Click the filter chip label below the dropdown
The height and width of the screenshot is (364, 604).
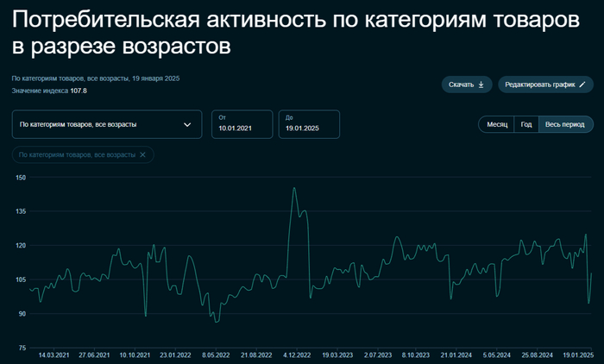tap(77, 154)
